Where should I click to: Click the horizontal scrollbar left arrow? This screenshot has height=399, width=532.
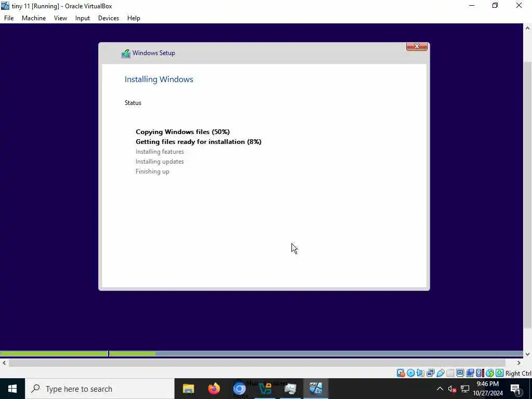click(x=4, y=363)
